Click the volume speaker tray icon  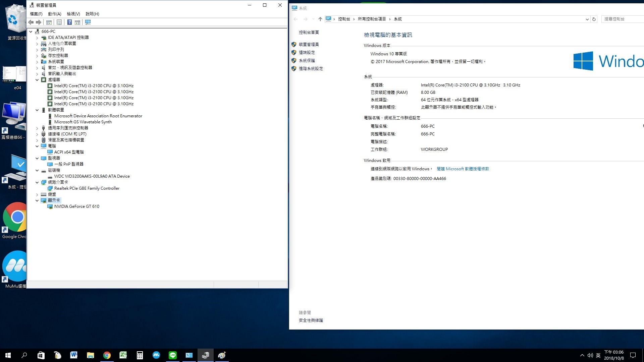pyautogui.click(x=590, y=355)
